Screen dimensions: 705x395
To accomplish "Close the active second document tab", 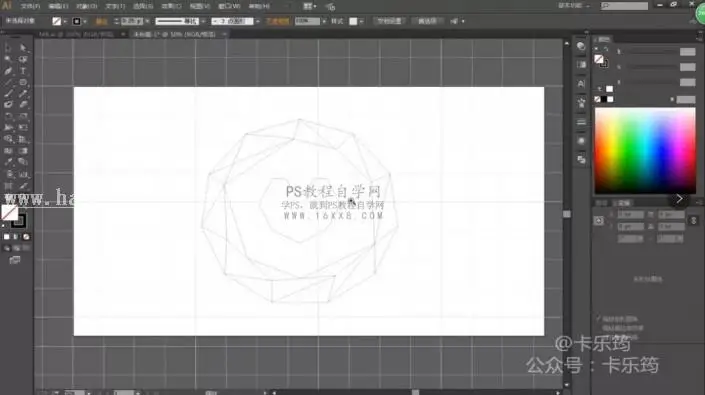I will (224, 34).
